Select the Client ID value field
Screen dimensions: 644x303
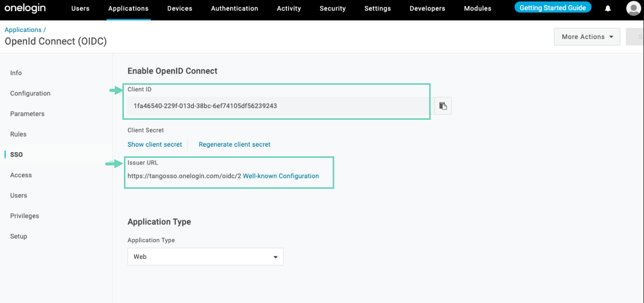pos(277,106)
